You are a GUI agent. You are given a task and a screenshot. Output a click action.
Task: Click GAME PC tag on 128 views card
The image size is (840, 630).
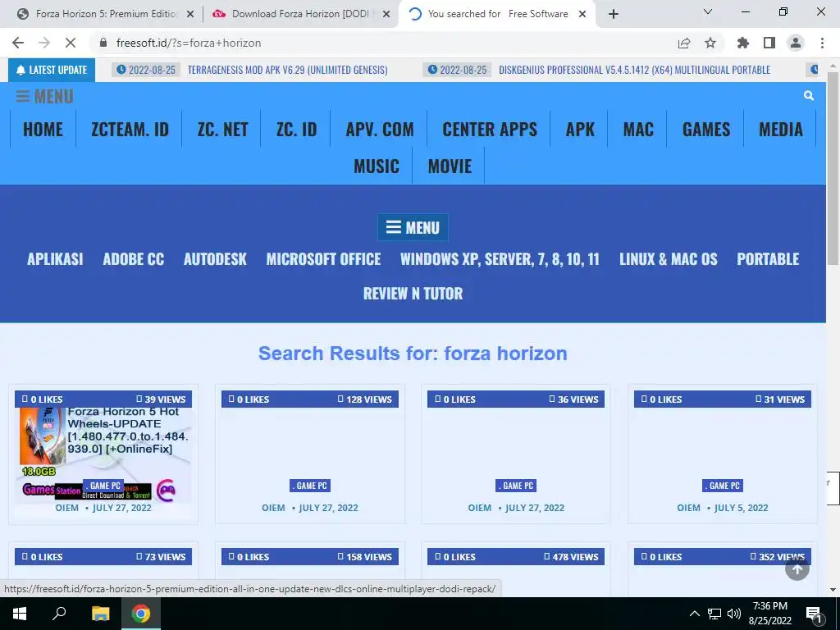coord(310,486)
